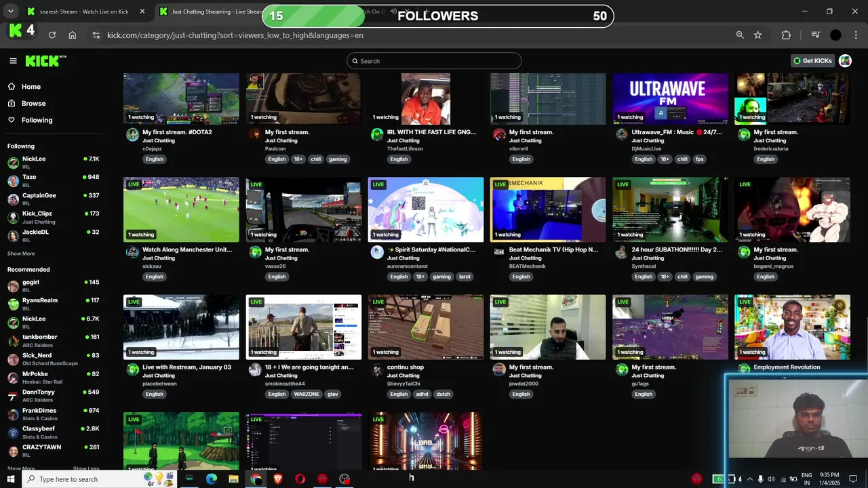
Task: Click WARZONE tag under smokinoutthe44 stream
Action: click(307, 394)
